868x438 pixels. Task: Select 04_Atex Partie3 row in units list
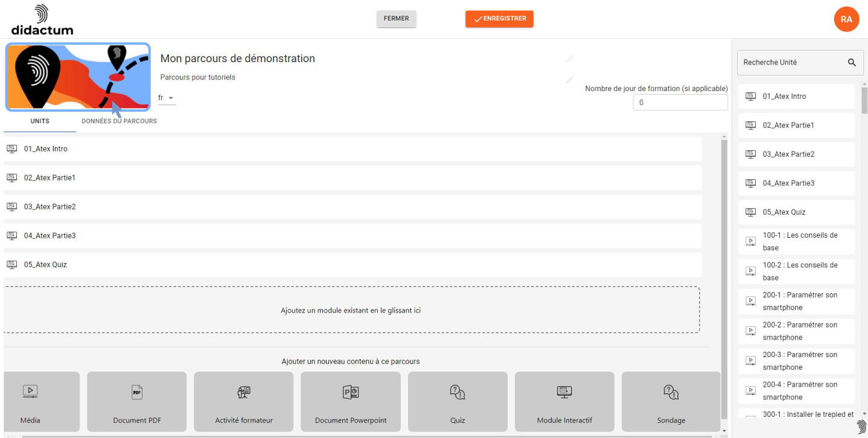tap(353, 236)
